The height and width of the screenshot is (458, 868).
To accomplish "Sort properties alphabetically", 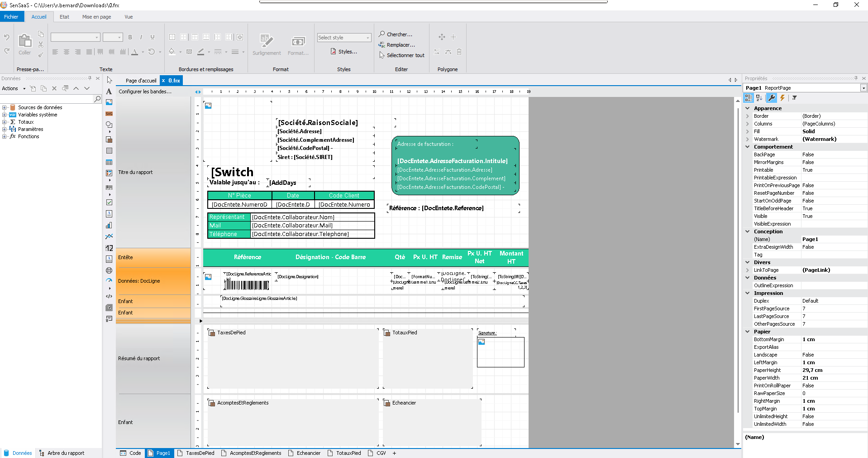I will tap(759, 98).
